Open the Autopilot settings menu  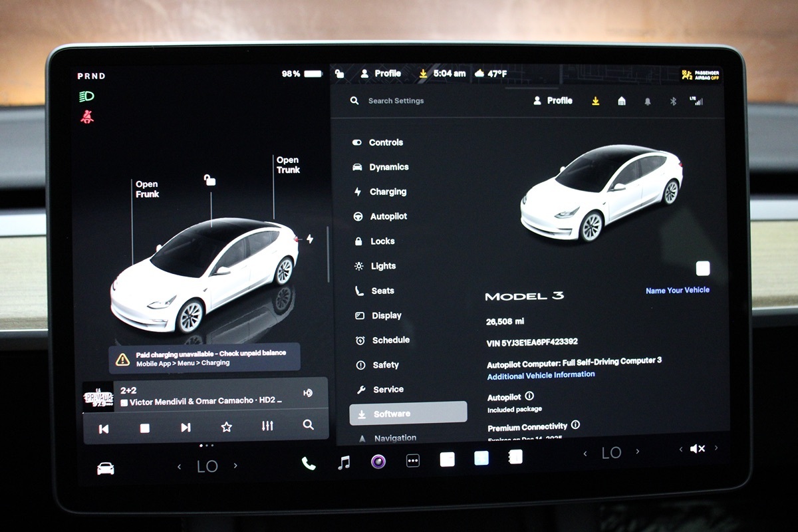388,216
